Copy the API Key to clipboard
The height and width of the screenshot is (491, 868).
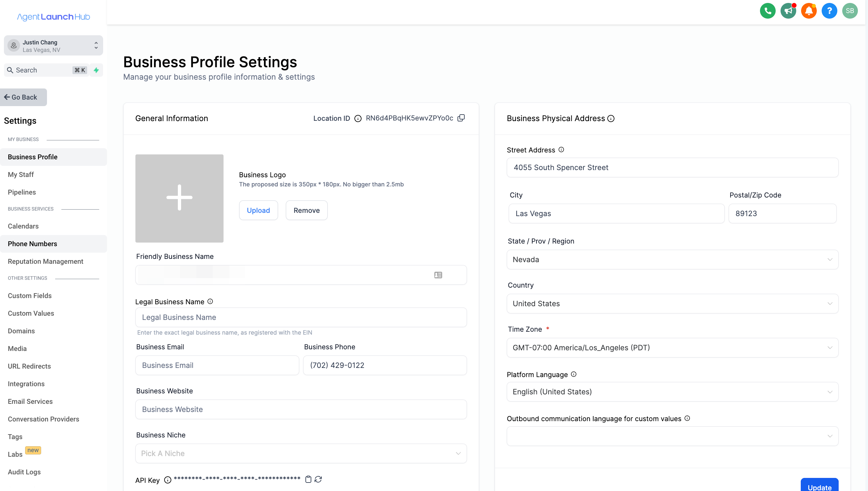click(308, 479)
